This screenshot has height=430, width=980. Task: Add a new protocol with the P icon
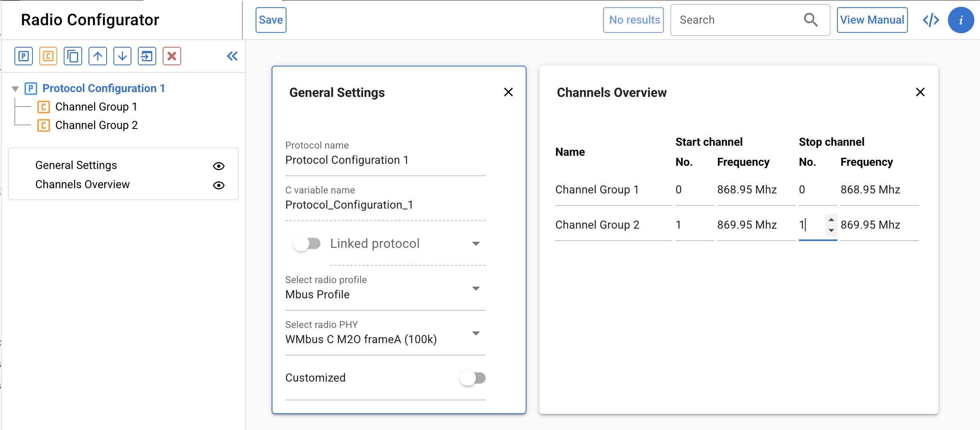pyautogui.click(x=24, y=56)
